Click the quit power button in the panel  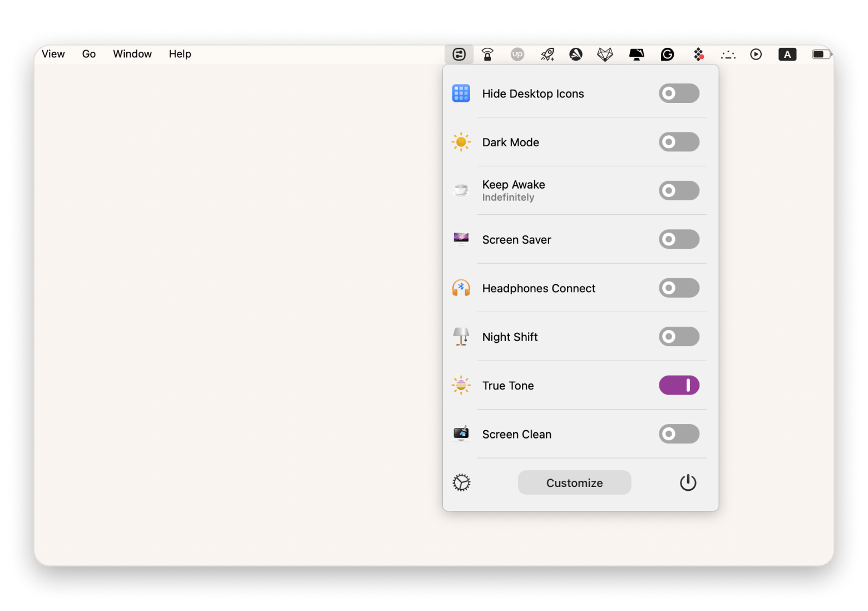pyautogui.click(x=688, y=482)
